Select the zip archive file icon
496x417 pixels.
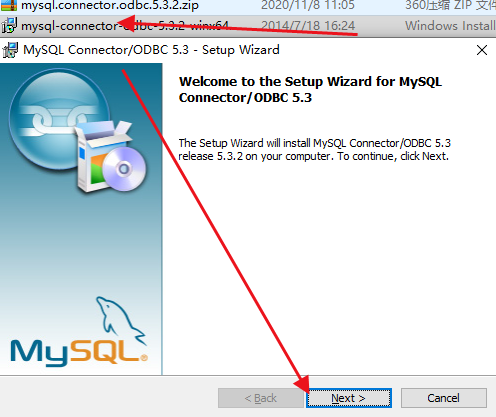click(x=9, y=5)
